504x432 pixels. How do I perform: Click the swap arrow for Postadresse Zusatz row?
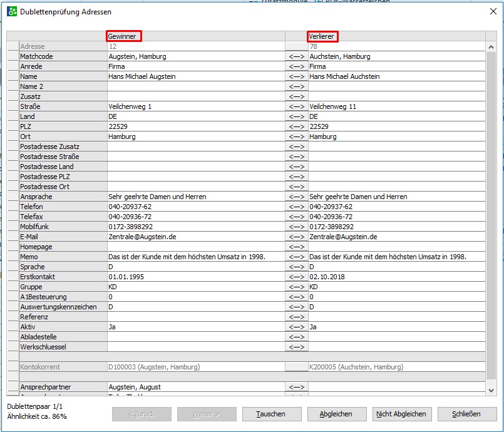296,147
